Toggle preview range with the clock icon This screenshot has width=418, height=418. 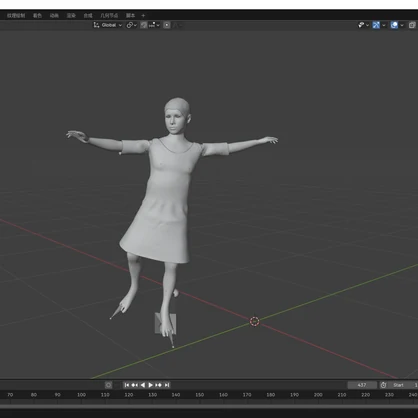coord(383,385)
